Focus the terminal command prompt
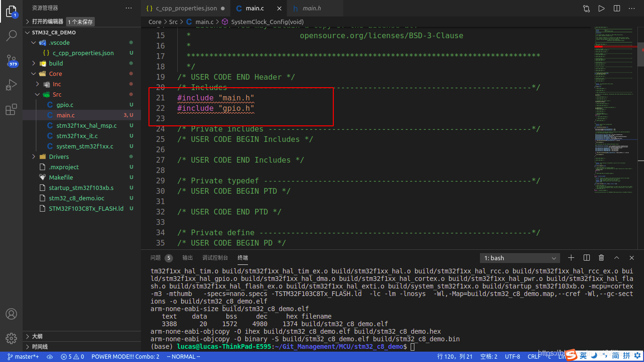The width and height of the screenshot is (644, 362). [x=413, y=346]
